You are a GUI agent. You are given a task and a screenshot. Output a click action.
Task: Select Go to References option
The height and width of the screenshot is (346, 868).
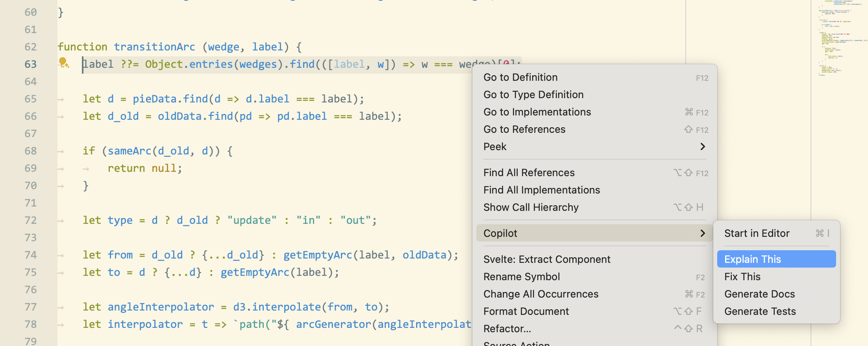pos(524,129)
